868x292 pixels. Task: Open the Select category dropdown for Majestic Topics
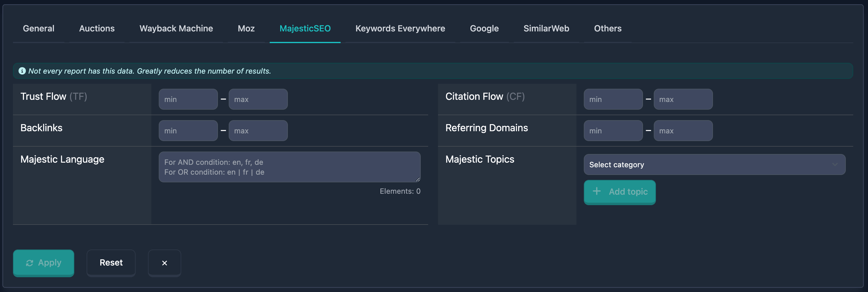[714, 164]
